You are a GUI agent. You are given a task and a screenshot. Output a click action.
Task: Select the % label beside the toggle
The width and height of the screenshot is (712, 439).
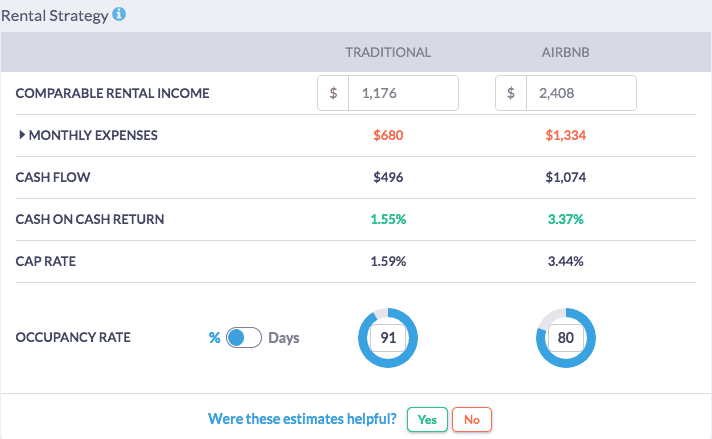click(x=213, y=338)
